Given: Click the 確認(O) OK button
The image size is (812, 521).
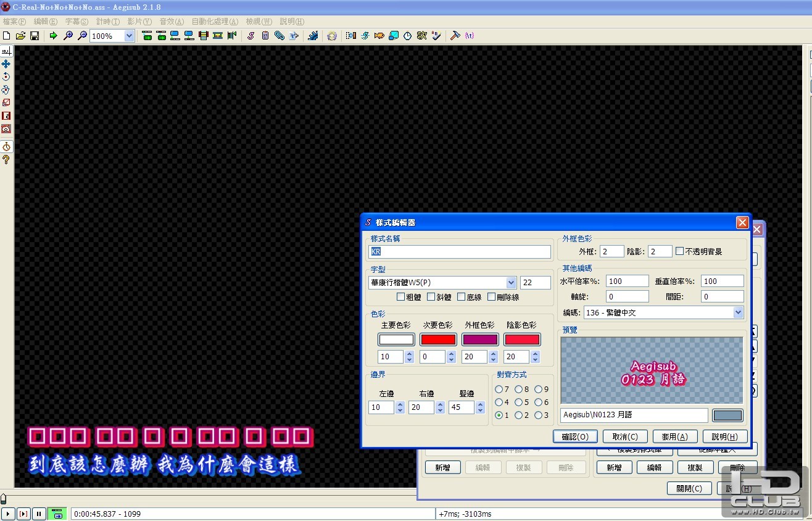Looking at the screenshot, I should pos(575,436).
